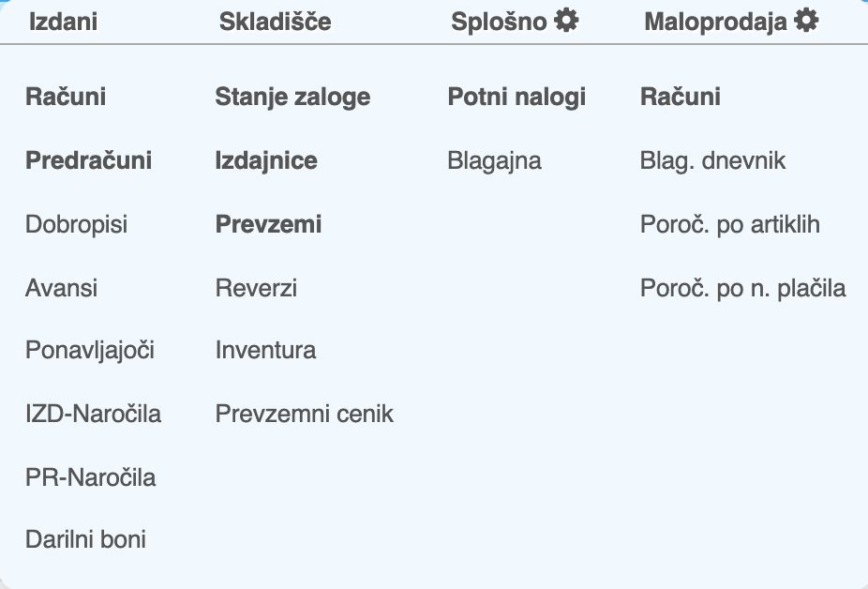Open the Avansi page

[x=60, y=288]
